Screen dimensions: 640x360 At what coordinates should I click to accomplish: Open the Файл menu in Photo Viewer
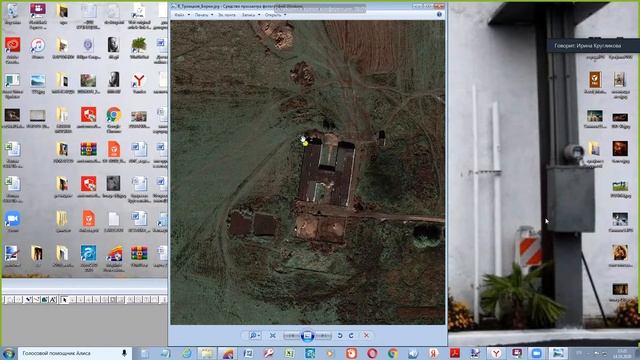click(182, 15)
